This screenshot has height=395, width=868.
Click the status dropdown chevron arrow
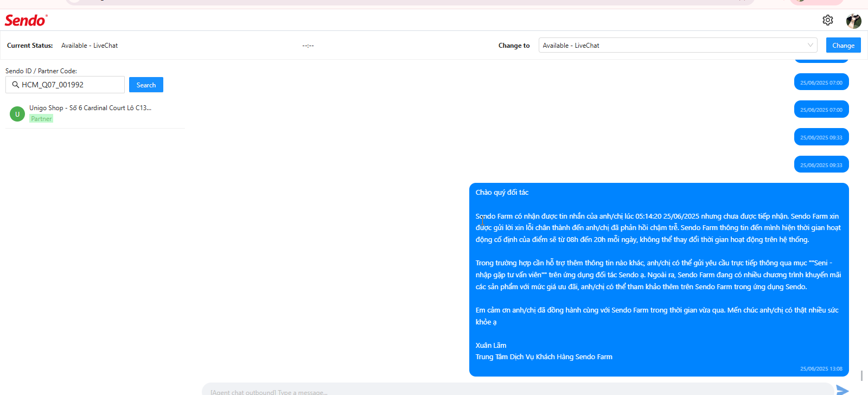tap(810, 45)
